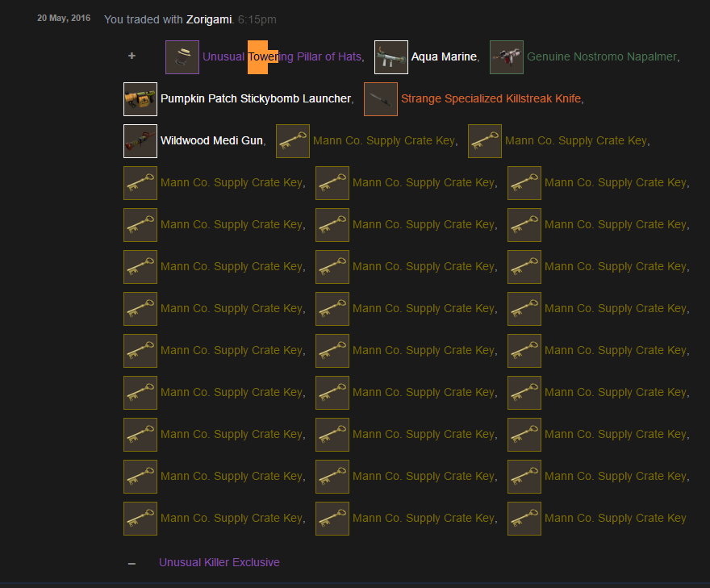This screenshot has width=710, height=588.
Task: Click the very last Supply Crate Key icon
Action: (524, 519)
